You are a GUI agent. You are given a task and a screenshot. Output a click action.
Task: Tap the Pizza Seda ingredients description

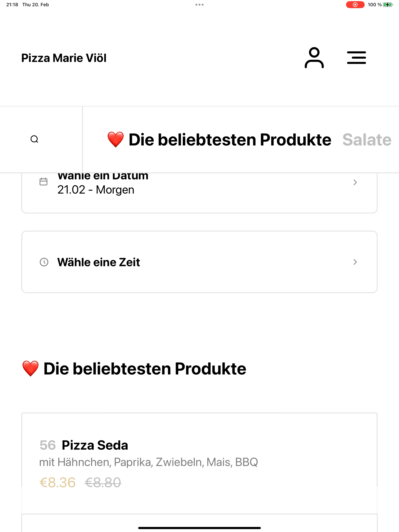pos(148,462)
